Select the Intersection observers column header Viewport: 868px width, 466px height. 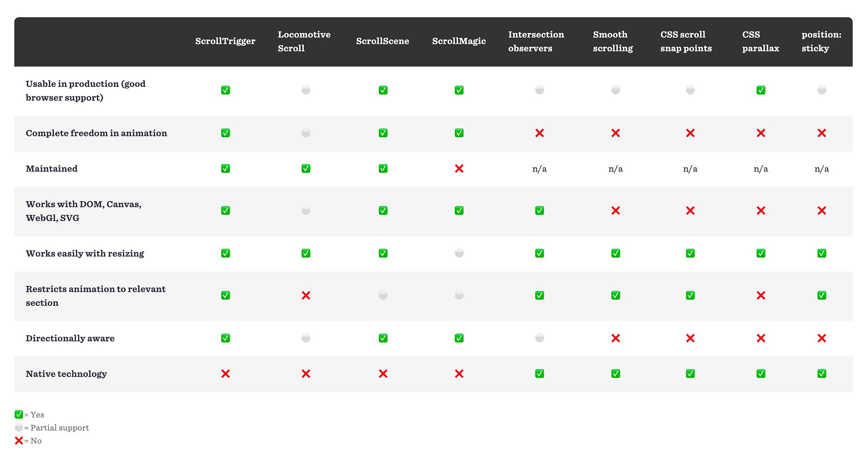pyautogui.click(x=536, y=41)
